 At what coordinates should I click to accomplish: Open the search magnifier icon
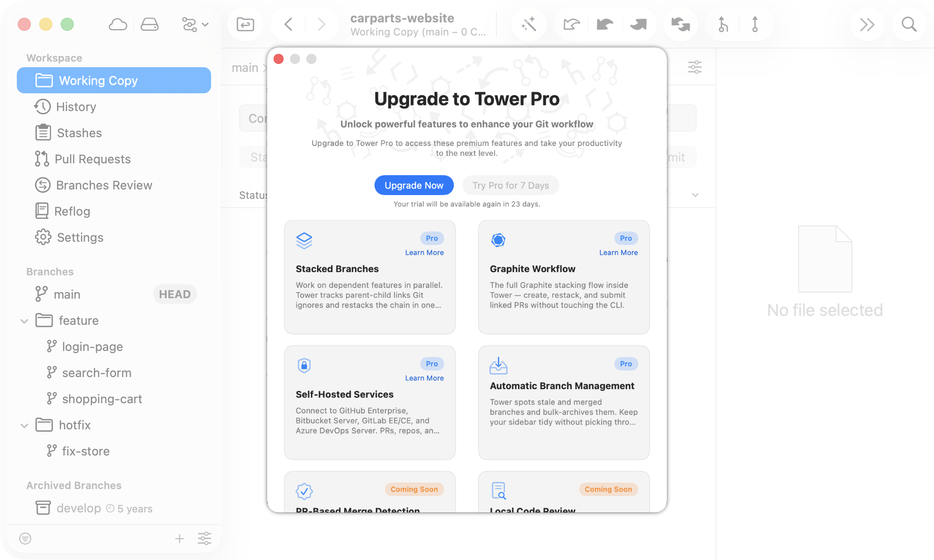909,24
